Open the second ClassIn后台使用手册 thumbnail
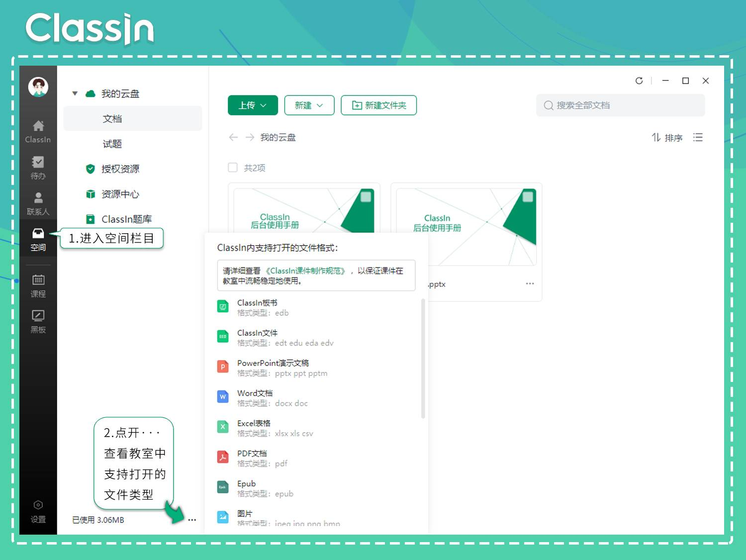 466,227
